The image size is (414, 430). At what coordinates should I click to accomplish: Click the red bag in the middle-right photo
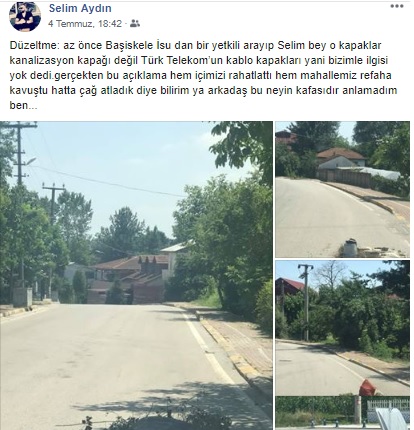click(367, 388)
